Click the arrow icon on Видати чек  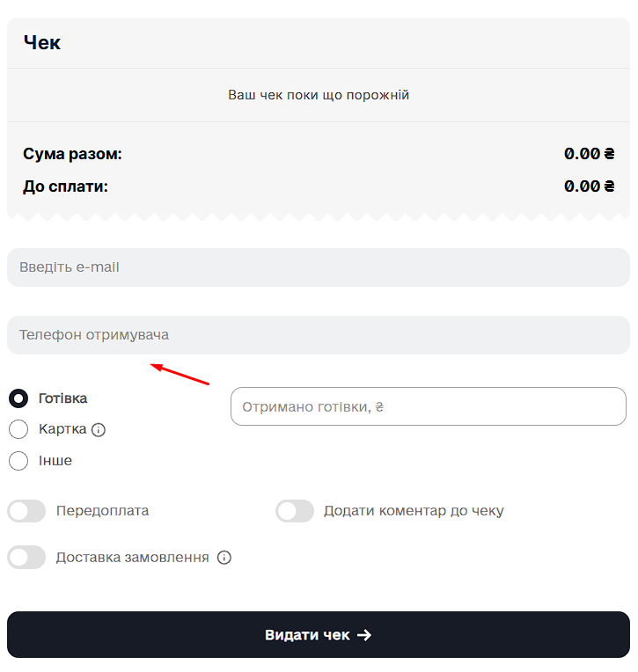364,635
